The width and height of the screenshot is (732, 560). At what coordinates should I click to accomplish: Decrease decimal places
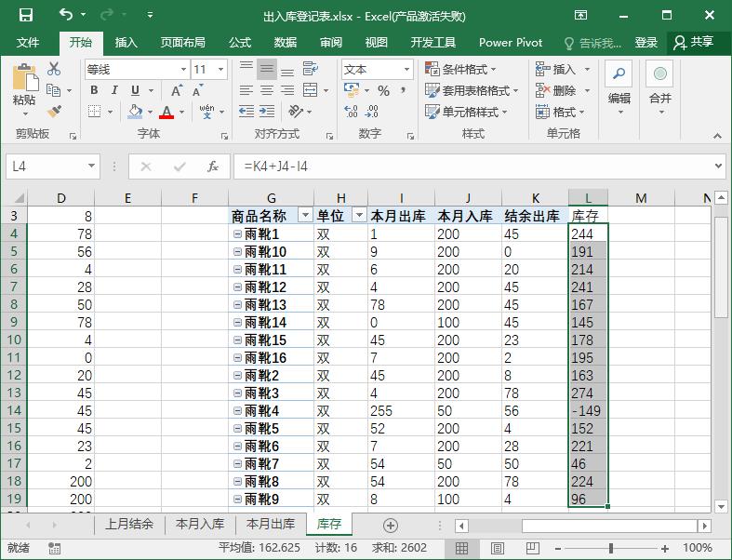(x=372, y=112)
